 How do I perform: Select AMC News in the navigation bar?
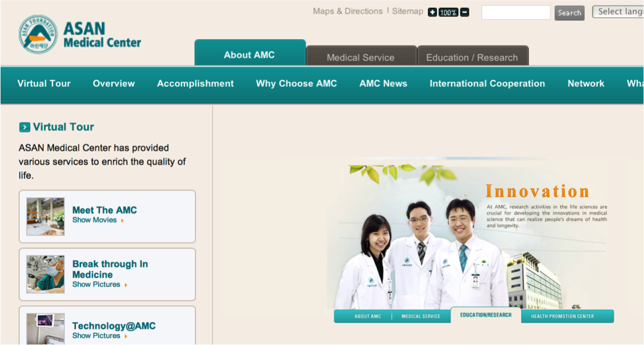pos(383,84)
